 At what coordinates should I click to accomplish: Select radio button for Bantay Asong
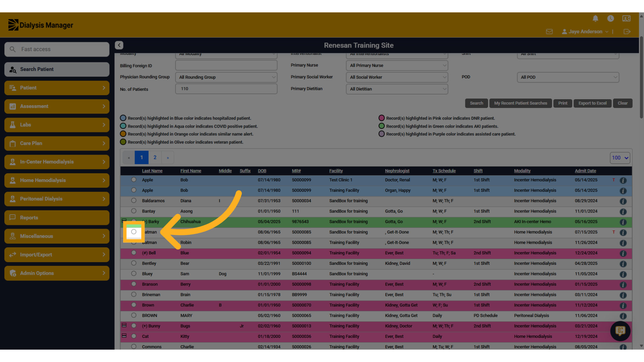click(134, 211)
